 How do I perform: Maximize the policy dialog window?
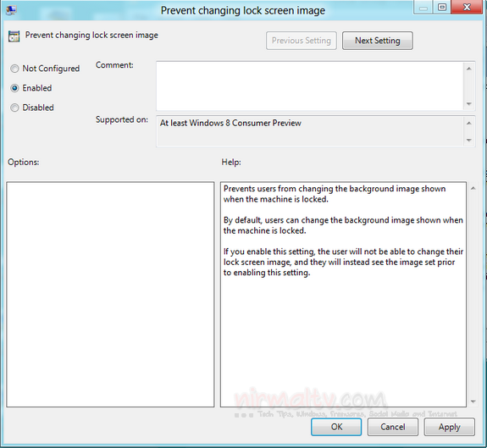coord(442,7)
